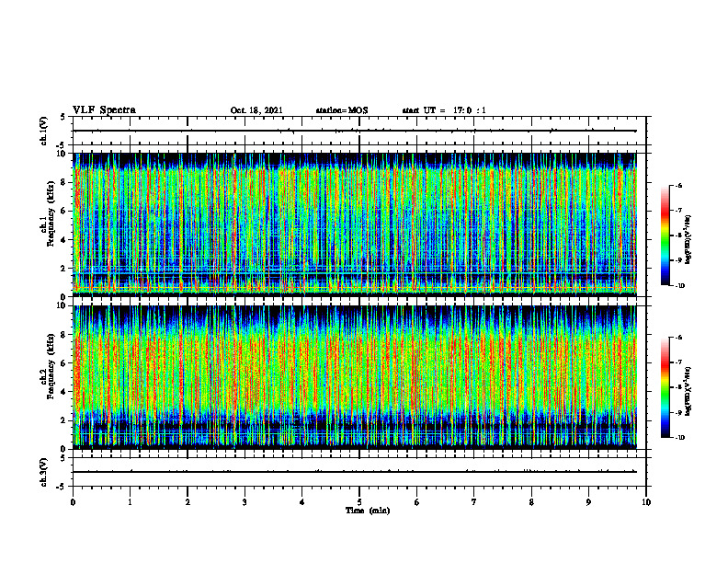The height and width of the screenshot is (563, 728).
Task: Click inside the ch.1 spectrogram panel
Action: click(355, 224)
